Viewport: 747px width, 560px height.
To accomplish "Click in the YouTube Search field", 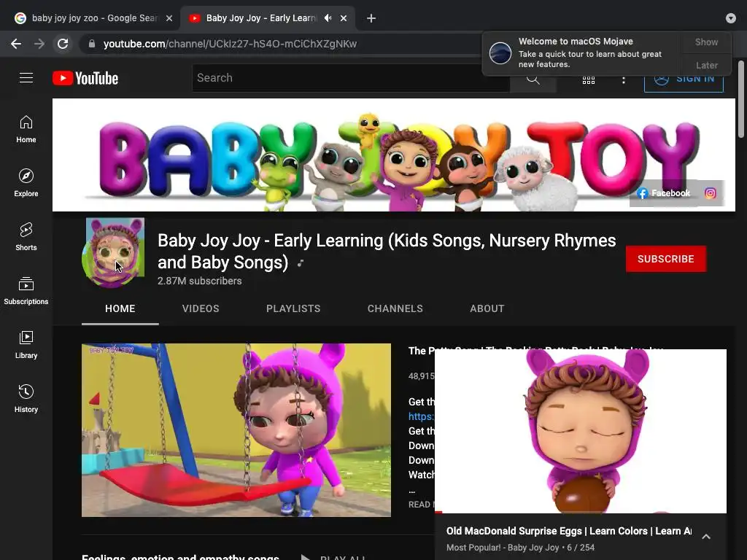I will click(x=351, y=78).
